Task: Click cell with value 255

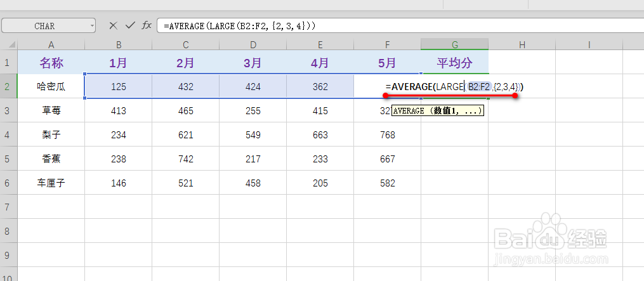Action: [x=253, y=110]
